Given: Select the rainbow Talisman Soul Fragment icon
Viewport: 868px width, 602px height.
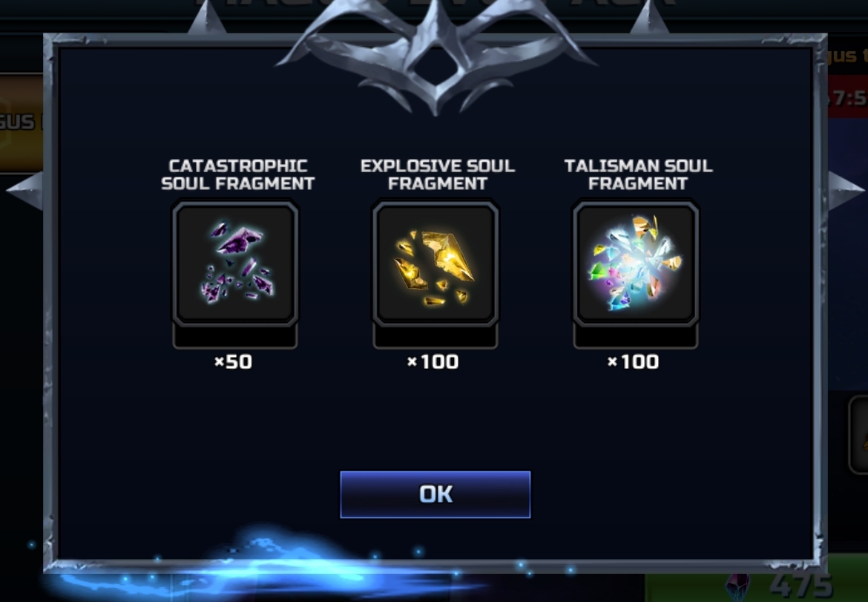Looking at the screenshot, I should (636, 264).
